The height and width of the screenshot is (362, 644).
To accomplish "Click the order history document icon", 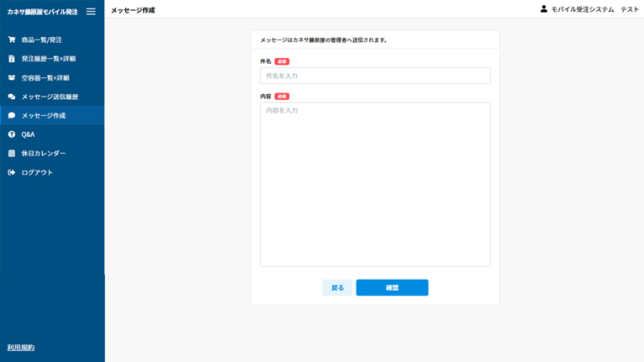I will [12, 59].
